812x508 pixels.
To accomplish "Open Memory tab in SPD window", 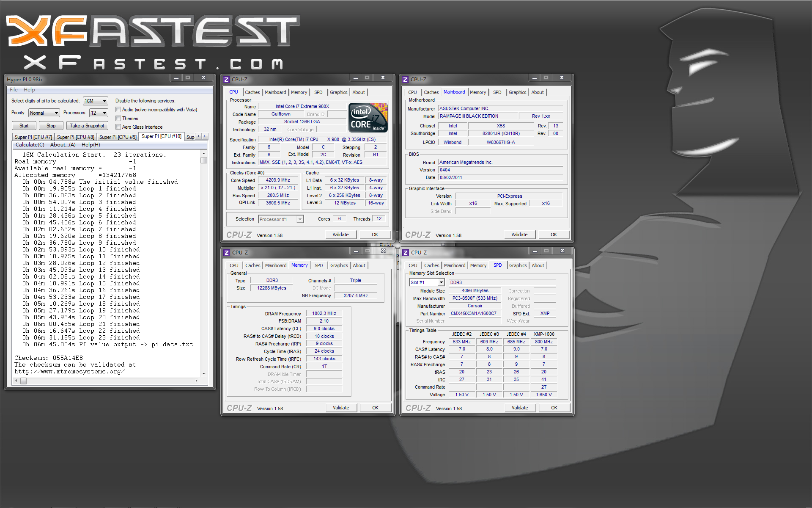I will pos(478,265).
